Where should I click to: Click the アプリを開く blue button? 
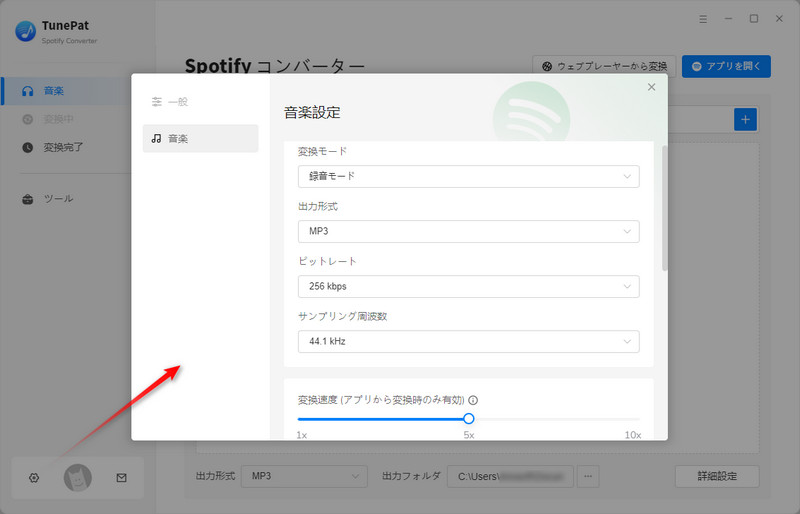pos(726,66)
